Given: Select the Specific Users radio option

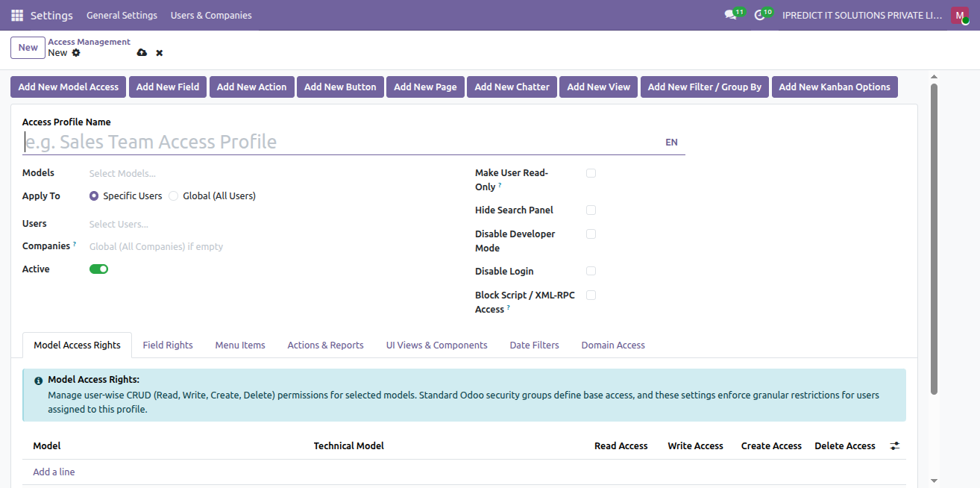Looking at the screenshot, I should coord(94,195).
